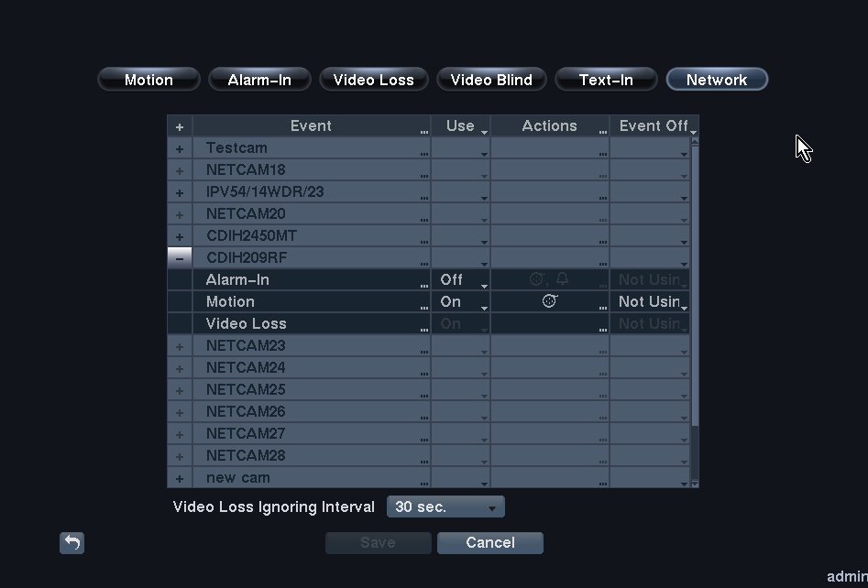
Task: Expand the NETCAM25 row
Action: (180, 390)
